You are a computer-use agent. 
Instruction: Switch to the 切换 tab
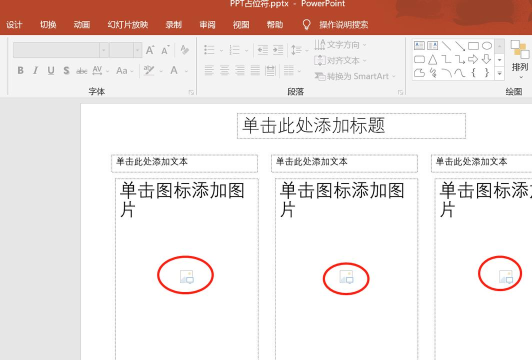(x=48, y=25)
